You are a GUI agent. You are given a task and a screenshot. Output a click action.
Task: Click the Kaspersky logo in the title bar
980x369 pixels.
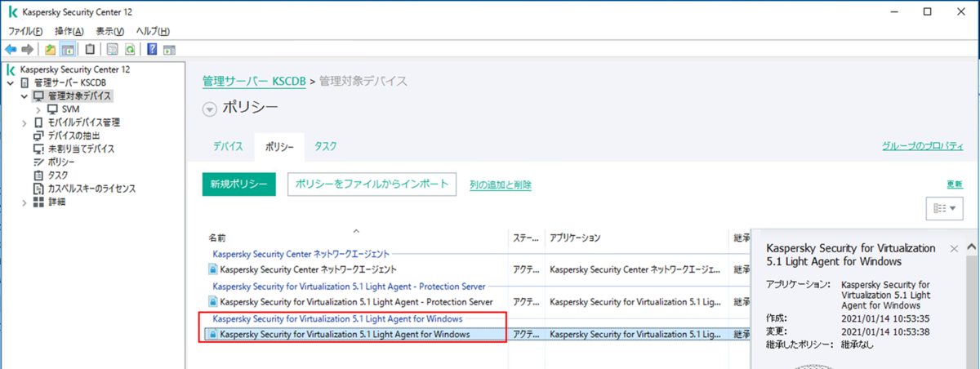coord(13,12)
